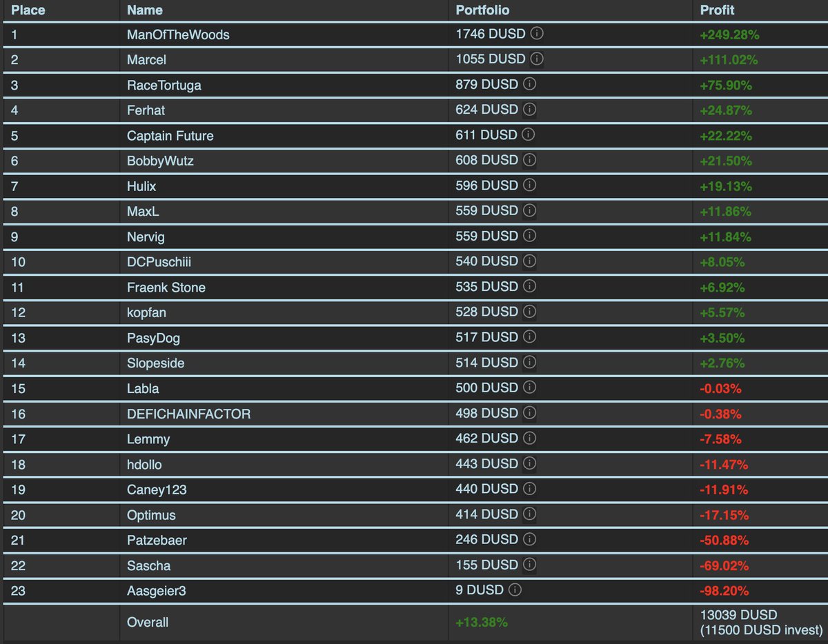Click the +75.90% profit value

[726, 85]
